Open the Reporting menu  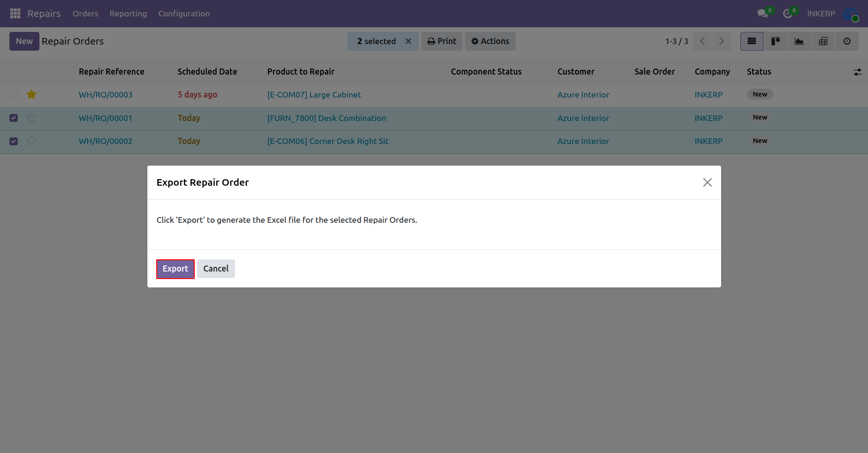coord(128,14)
